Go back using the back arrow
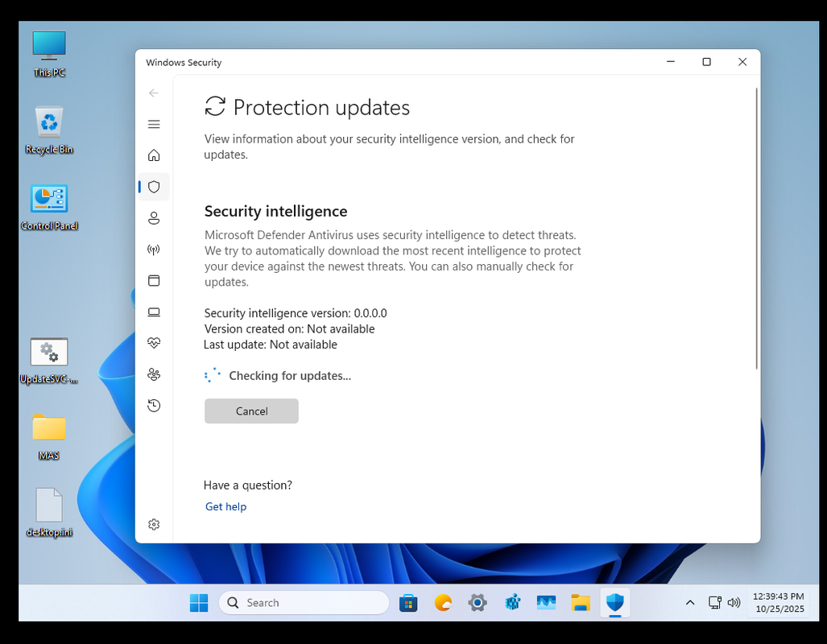The width and height of the screenshot is (827, 644). pos(154,93)
